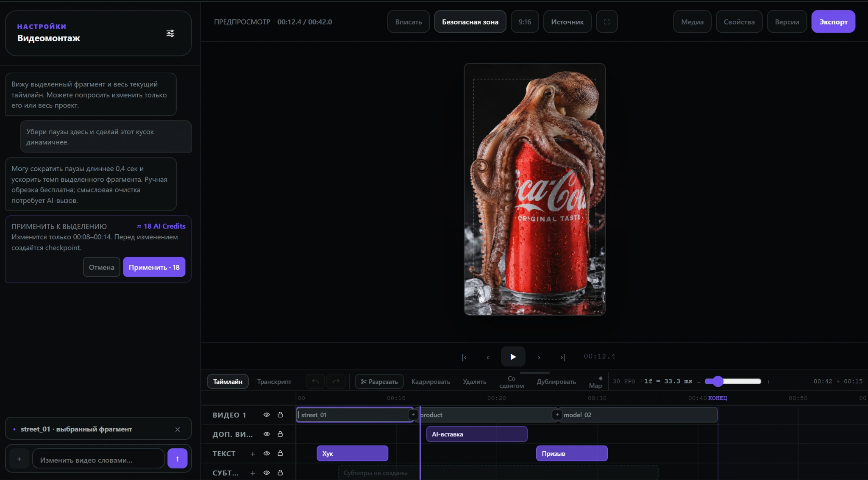Lock the ДОП. ВИ... track
The width and height of the screenshot is (868, 480).
pos(280,434)
